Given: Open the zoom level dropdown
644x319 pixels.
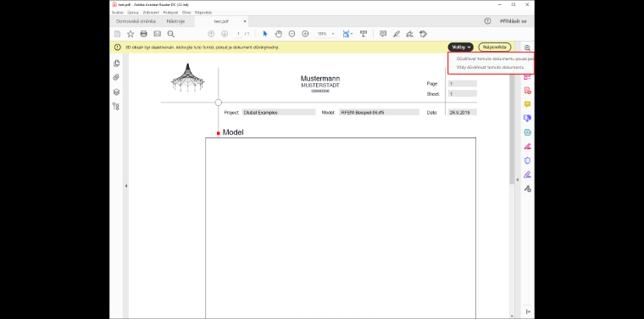Looking at the screenshot, I should tap(333, 34).
